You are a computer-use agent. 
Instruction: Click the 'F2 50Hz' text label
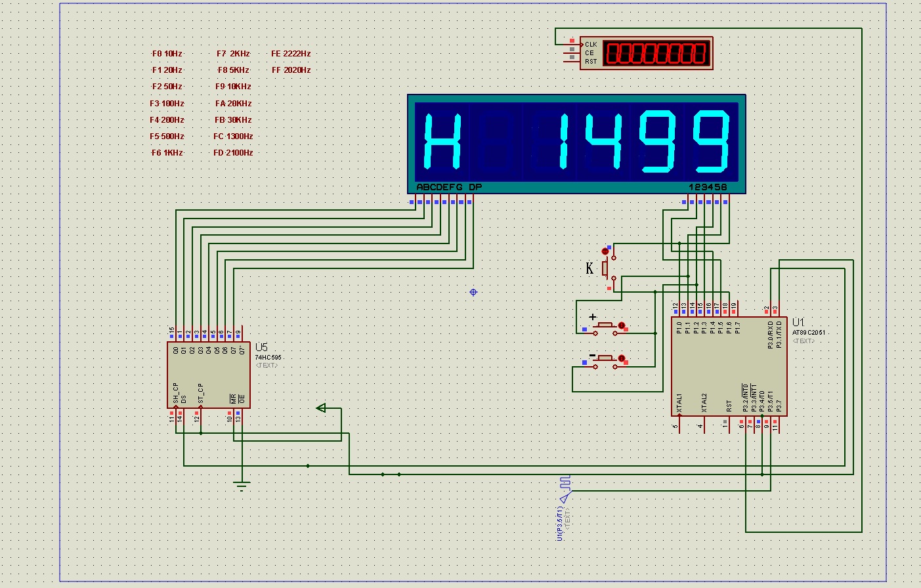coord(167,87)
